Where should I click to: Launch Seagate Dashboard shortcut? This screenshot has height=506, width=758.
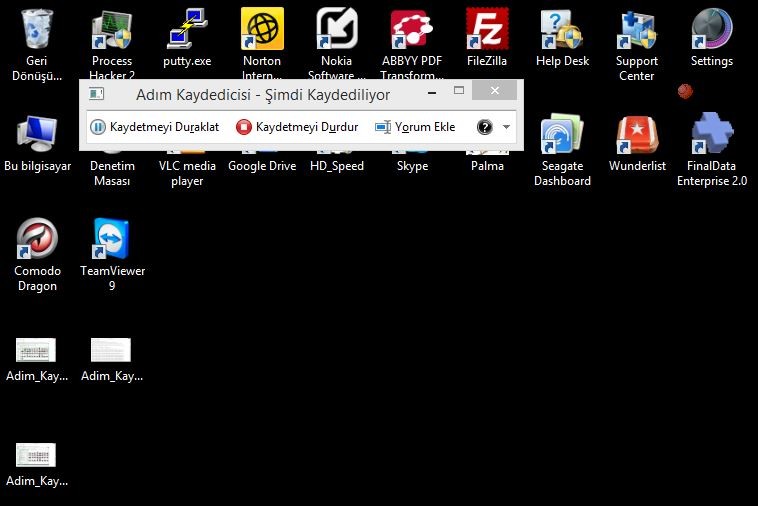(x=562, y=134)
